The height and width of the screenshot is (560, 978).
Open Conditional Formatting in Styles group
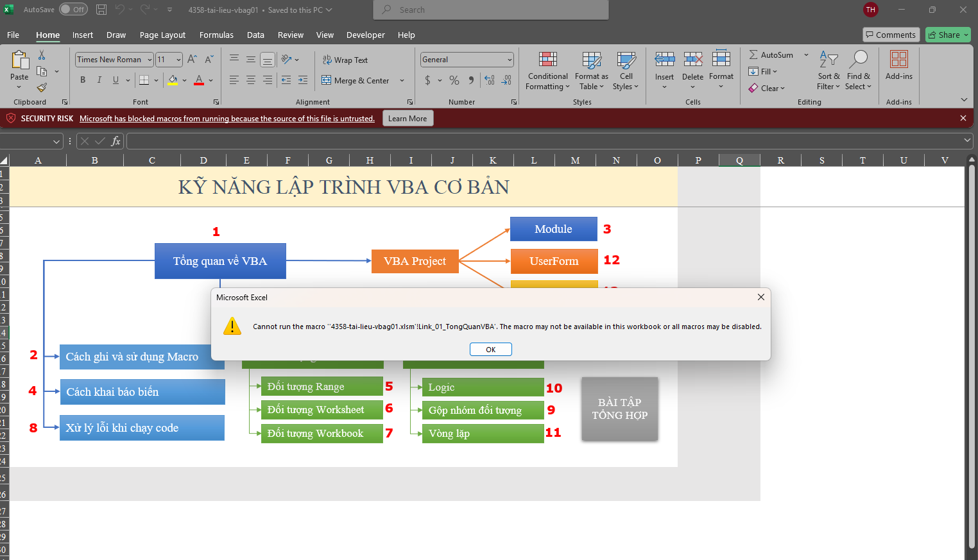pyautogui.click(x=547, y=71)
